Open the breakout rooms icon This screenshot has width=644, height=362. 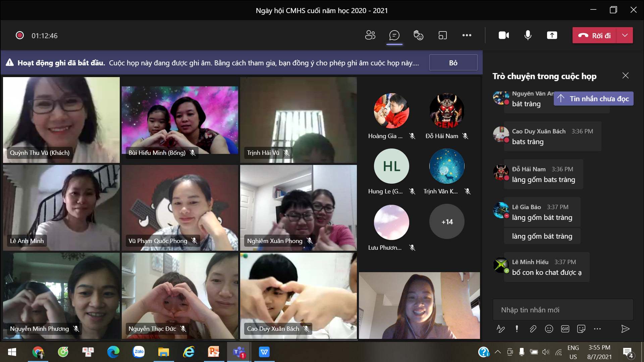(x=442, y=35)
